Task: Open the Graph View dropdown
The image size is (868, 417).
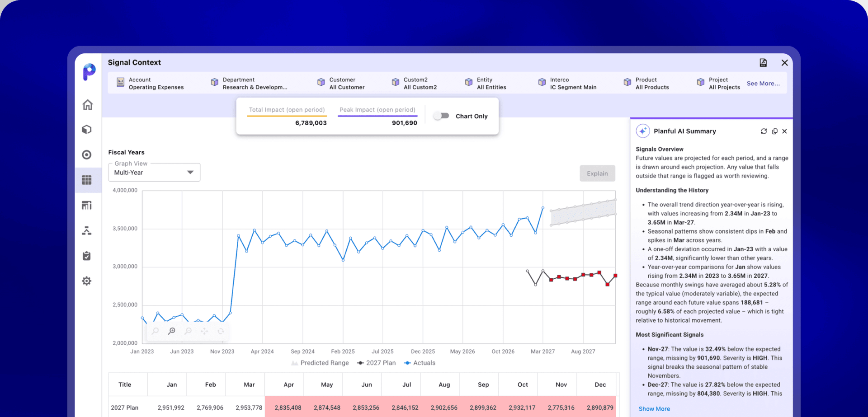Action: pyautogui.click(x=154, y=173)
